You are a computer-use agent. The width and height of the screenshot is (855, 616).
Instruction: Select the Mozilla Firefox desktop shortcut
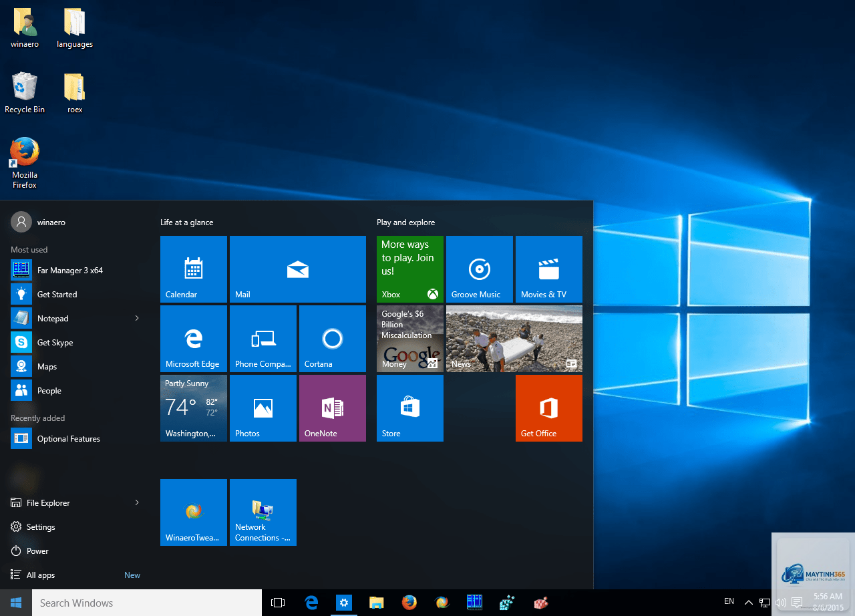pyautogui.click(x=25, y=163)
